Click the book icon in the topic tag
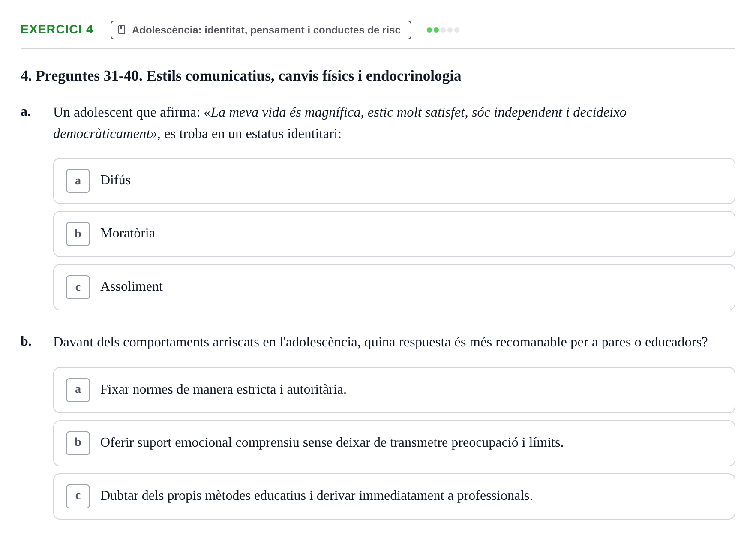Image resolution: width=756 pixels, height=547 pixels. 122,30
